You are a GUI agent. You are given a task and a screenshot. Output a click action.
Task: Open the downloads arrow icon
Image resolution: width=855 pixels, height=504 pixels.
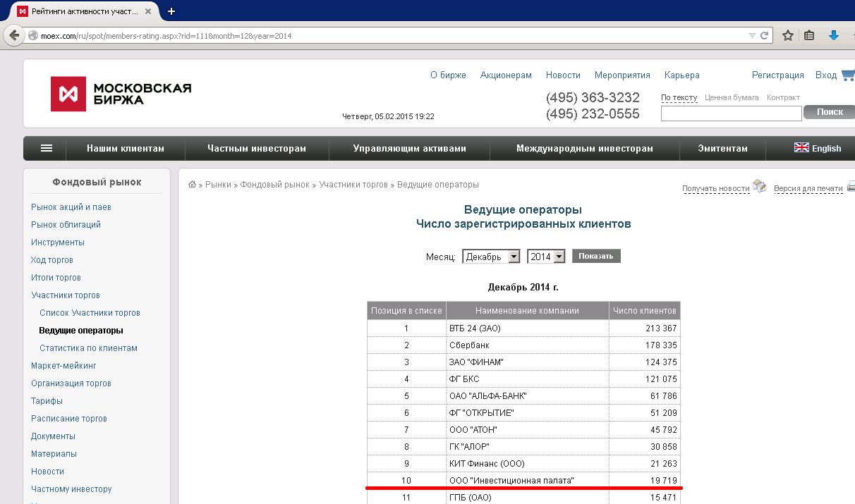(x=833, y=35)
